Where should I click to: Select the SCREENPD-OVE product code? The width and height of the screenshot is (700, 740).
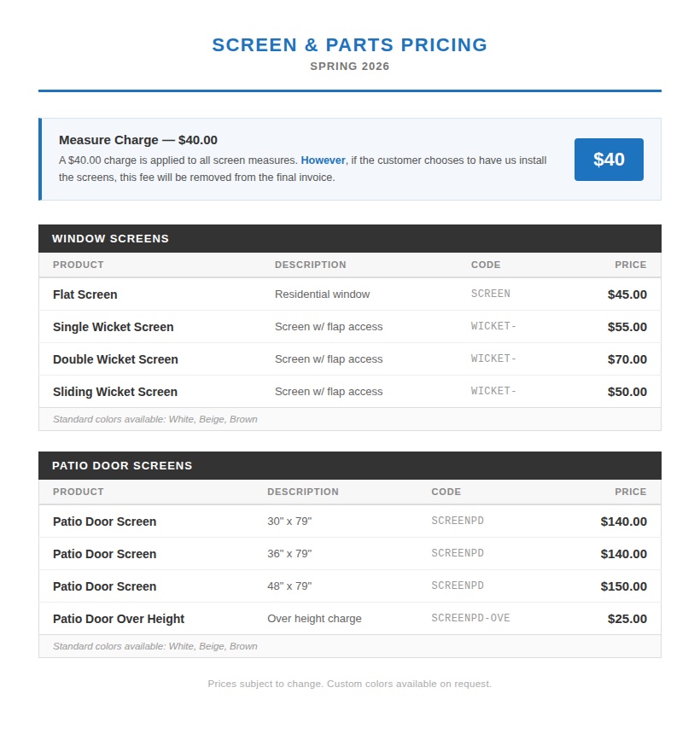470,619
